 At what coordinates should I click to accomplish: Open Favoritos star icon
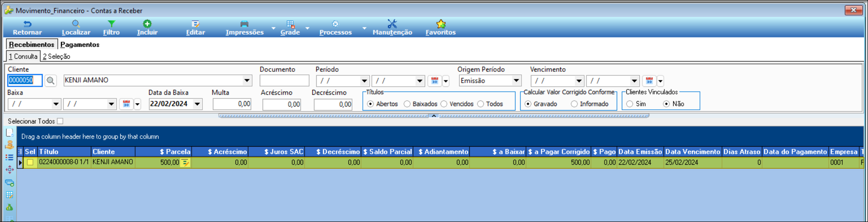point(441,24)
